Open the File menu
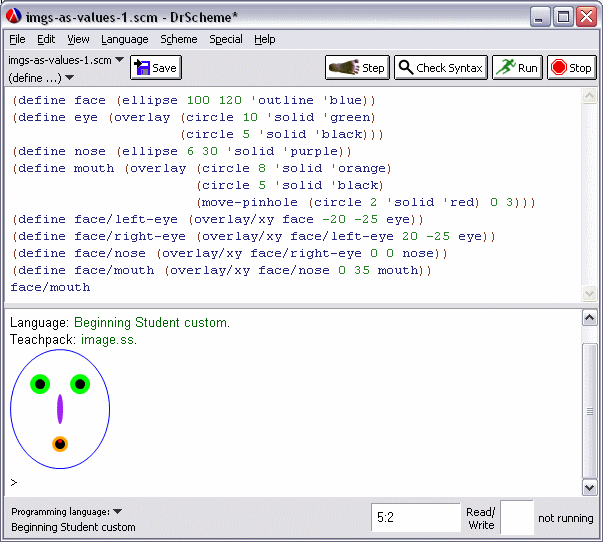 17,39
